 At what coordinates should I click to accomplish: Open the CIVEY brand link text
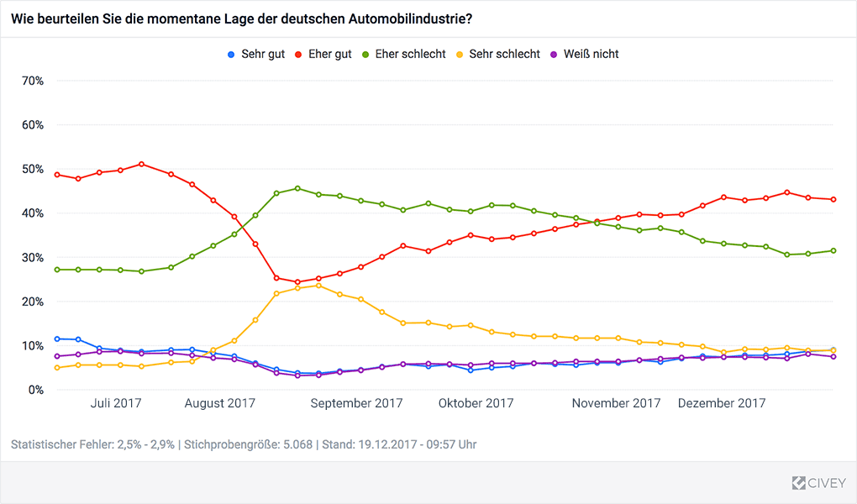click(827, 483)
